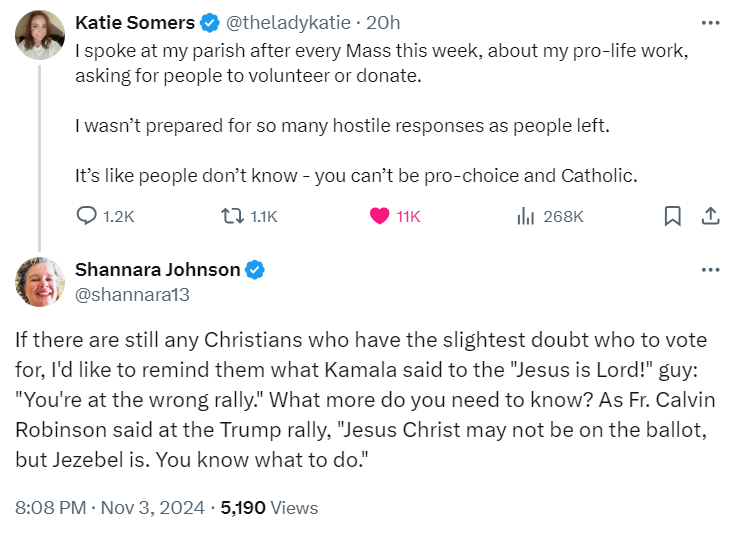Open Katie Somers' profile picture
The height and width of the screenshot is (533, 737).
point(40,35)
